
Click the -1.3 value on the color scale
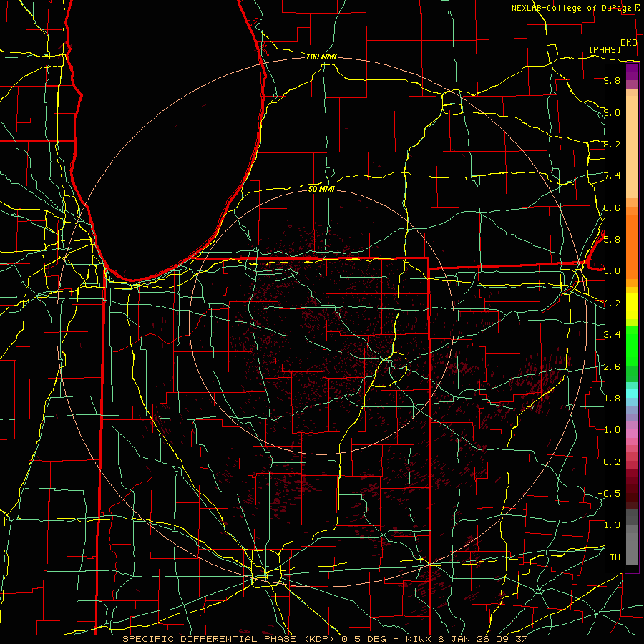[x=609, y=525]
